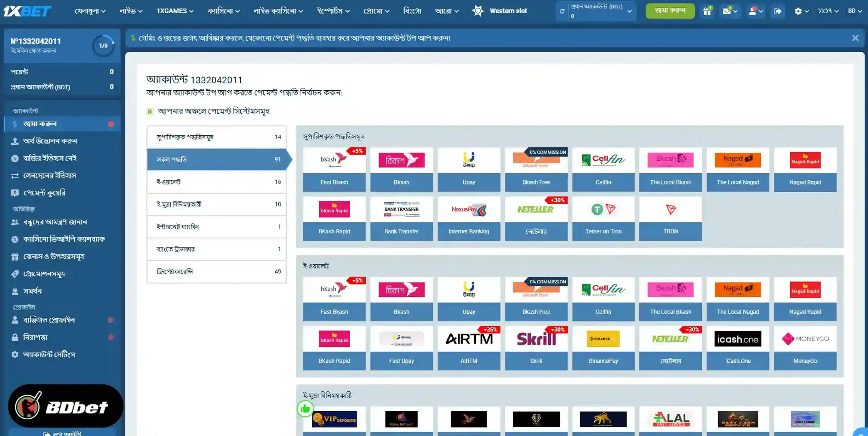Expand the খেলাধুলা sports menu

point(90,11)
